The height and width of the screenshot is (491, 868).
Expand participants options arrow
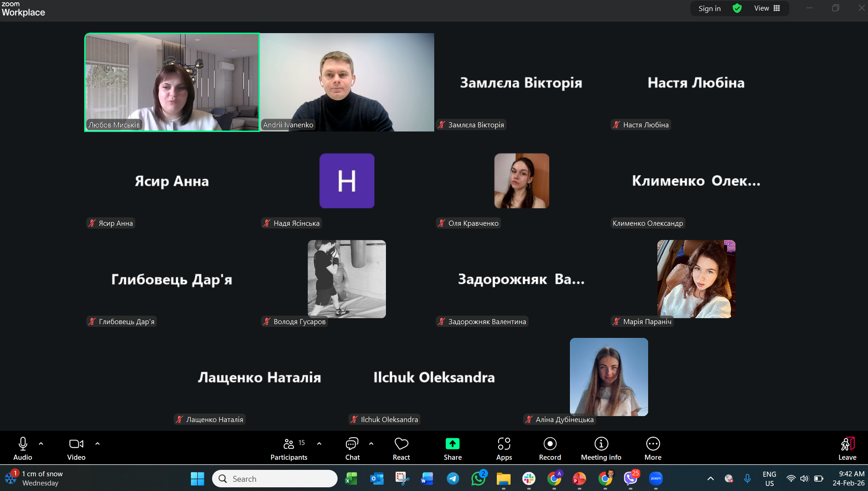(319, 444)
